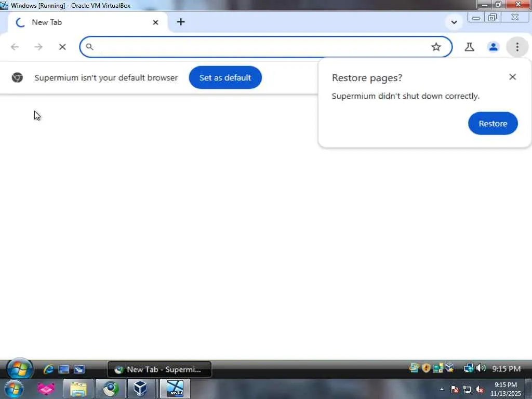Screen dimensions: 532x399
Task: Open File Explorer on host taskbar
Action: [x=78, y=389]
